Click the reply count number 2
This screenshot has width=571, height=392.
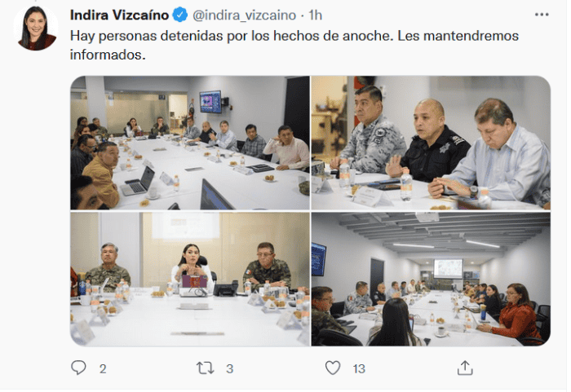pyautogui.click(x=103, y=368)
